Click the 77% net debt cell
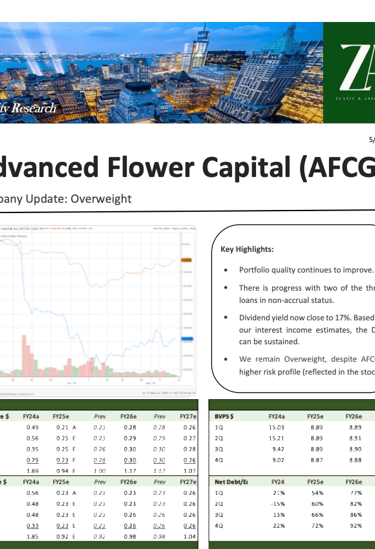This screenshot has height=549, width=375. [356, 493]
